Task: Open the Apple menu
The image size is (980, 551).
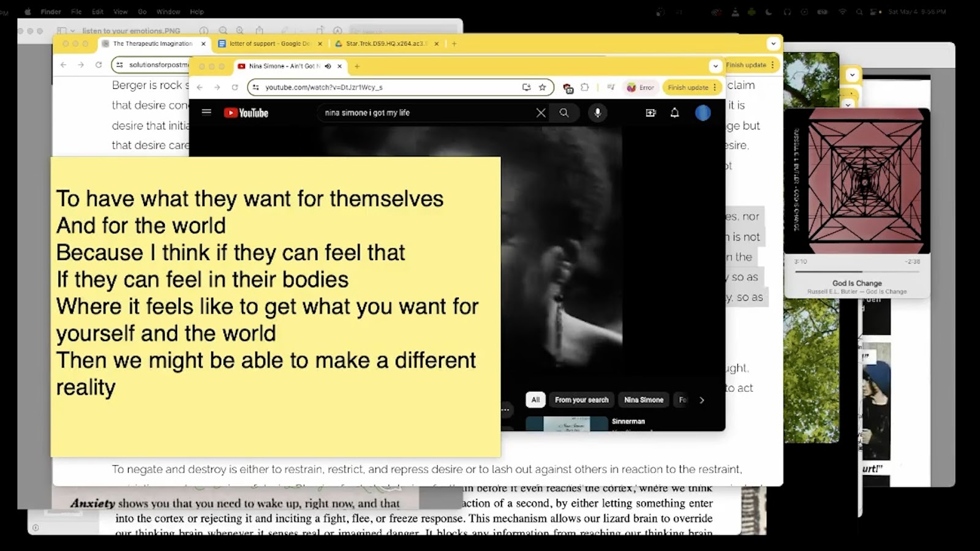Action: pyautogui.click(x=27, y=12)
